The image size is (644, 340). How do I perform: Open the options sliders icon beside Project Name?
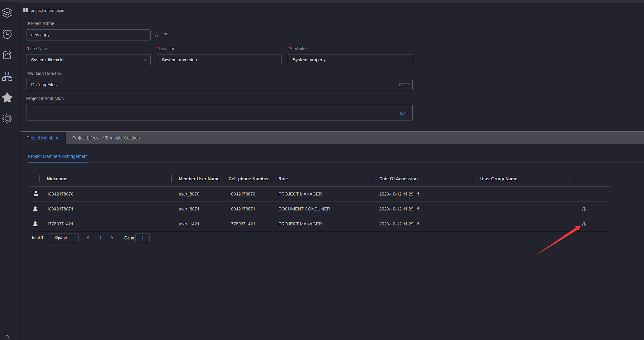pyautogui.click(x=166, y=35)
